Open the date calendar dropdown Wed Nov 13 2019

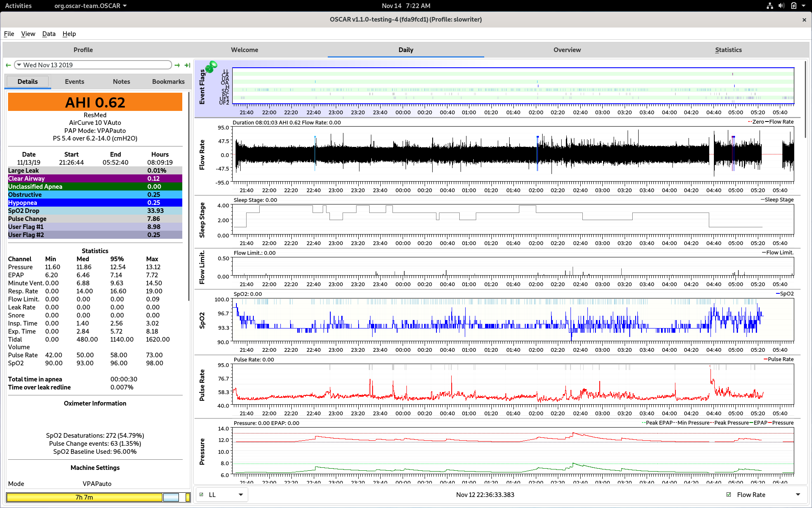point(93,65)
